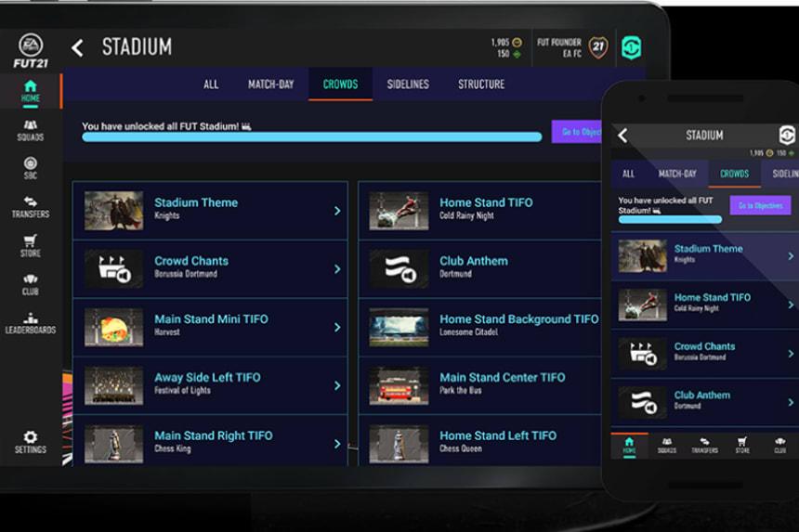The width and height of the screenshot is (799, 532).
Task: Expand Main Stand Mini TIFO chevron
Action: (337, 327)
